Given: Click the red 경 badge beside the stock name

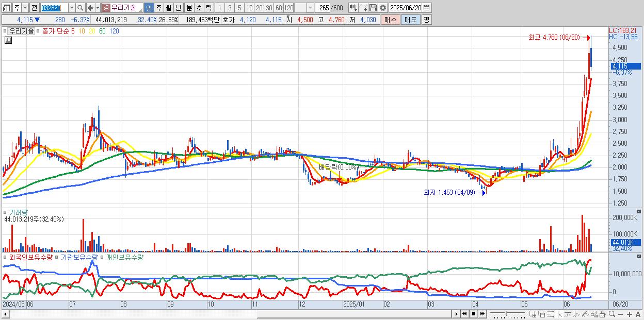Looking at the screenshot, I should coord(106,8).
